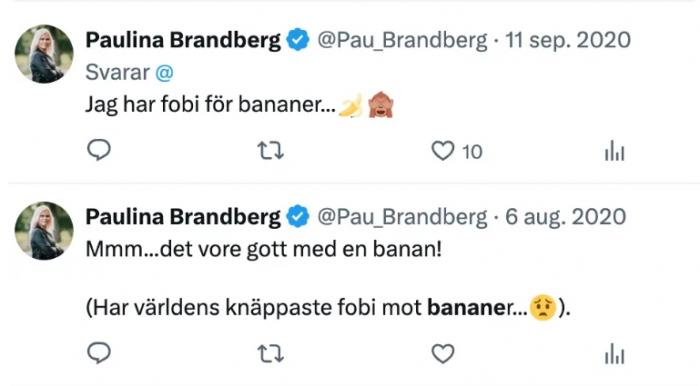The width and height of the screenshot is (700, 386).
Task: Open profile picture on first tweet
Action: 44,54
